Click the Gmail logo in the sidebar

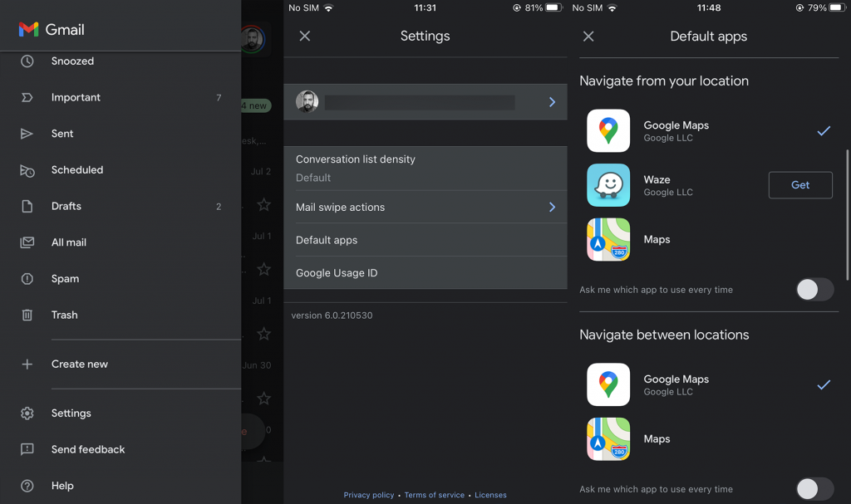click(29, 29)
